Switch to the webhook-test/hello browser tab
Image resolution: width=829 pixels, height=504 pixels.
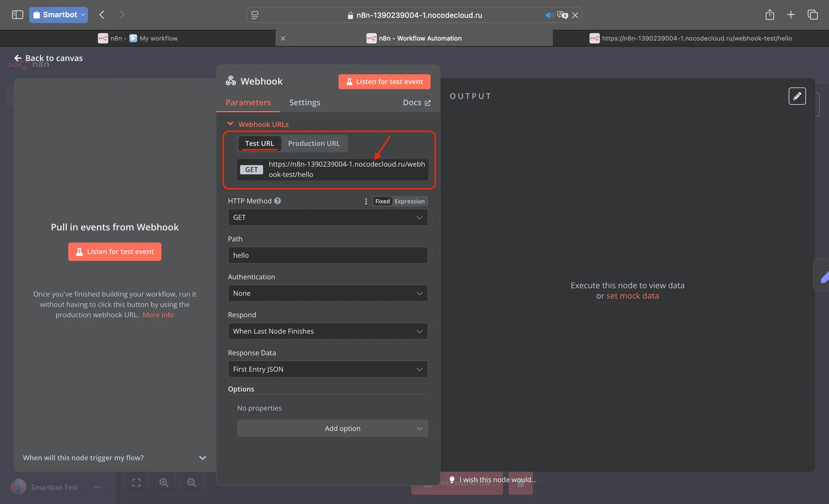pyautogui.click(x=691, y=38)
